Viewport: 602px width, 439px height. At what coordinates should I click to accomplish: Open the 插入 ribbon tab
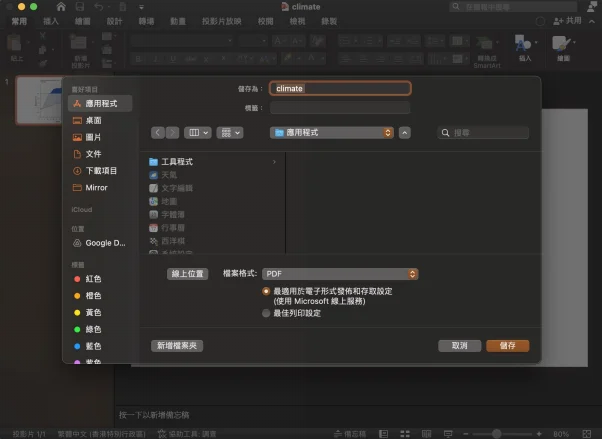pos(51,22)
